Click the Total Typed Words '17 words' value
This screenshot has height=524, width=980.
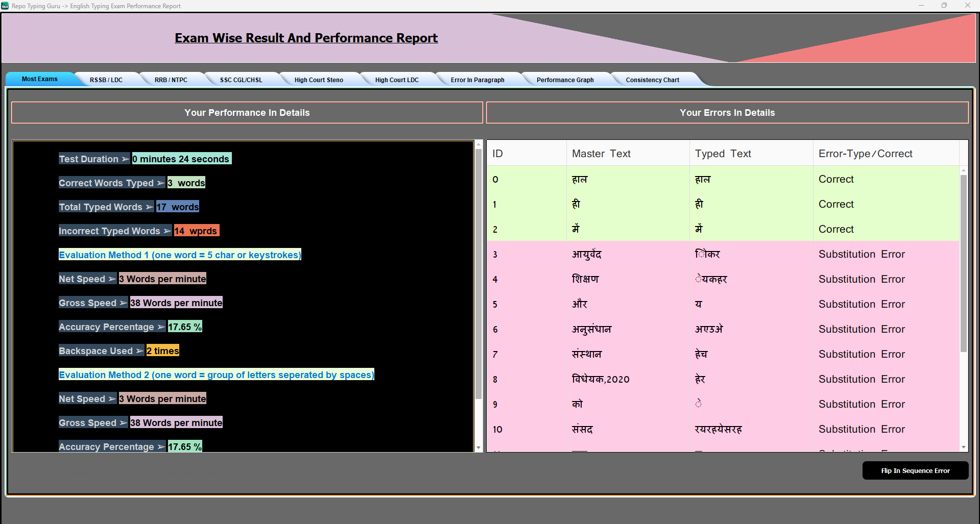[178, 207]
